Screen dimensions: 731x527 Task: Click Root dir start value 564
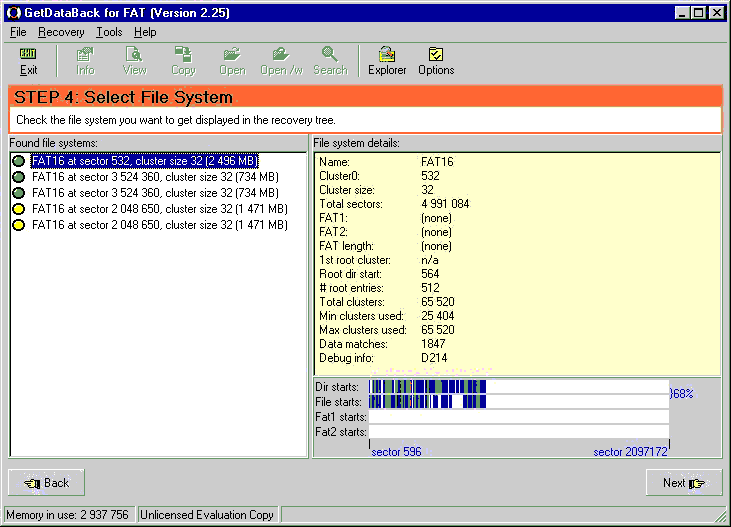(430, 274)
